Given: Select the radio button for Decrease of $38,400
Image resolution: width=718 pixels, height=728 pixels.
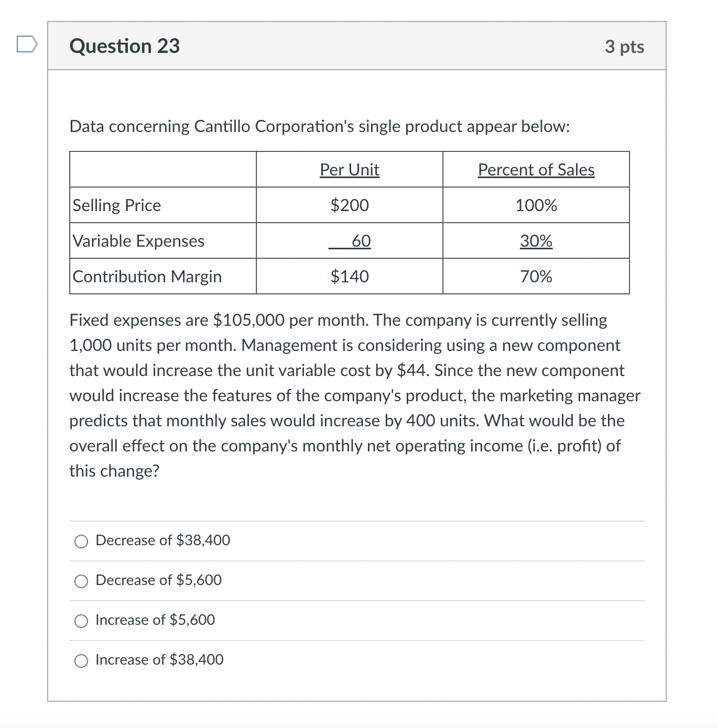Looking at the screenshot, I should click(81, 542).
